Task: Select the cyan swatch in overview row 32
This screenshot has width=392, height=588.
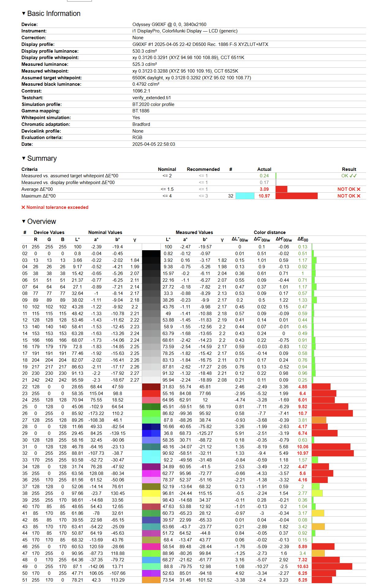Action: pyautogui.click(x=151, y=453)
